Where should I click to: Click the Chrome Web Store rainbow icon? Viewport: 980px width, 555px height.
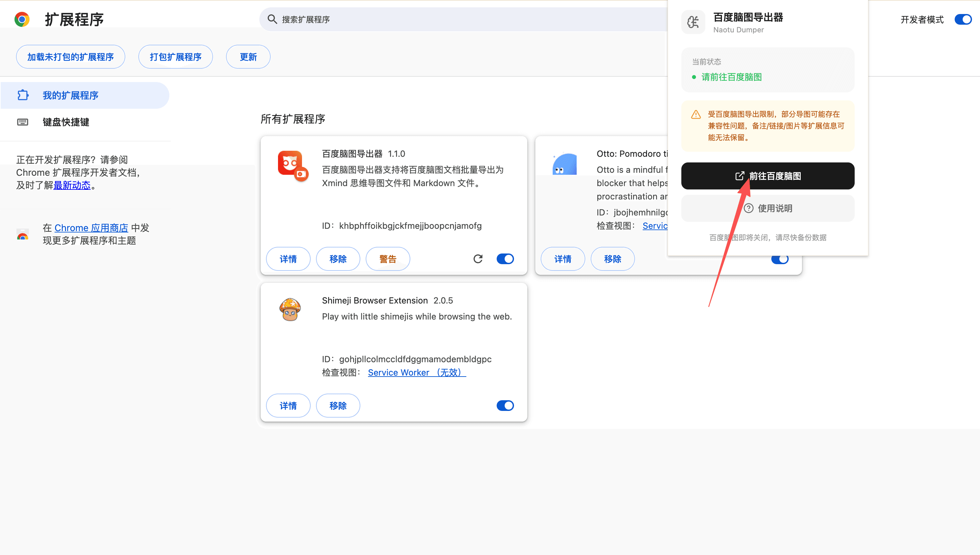click(x=23, y=234)
